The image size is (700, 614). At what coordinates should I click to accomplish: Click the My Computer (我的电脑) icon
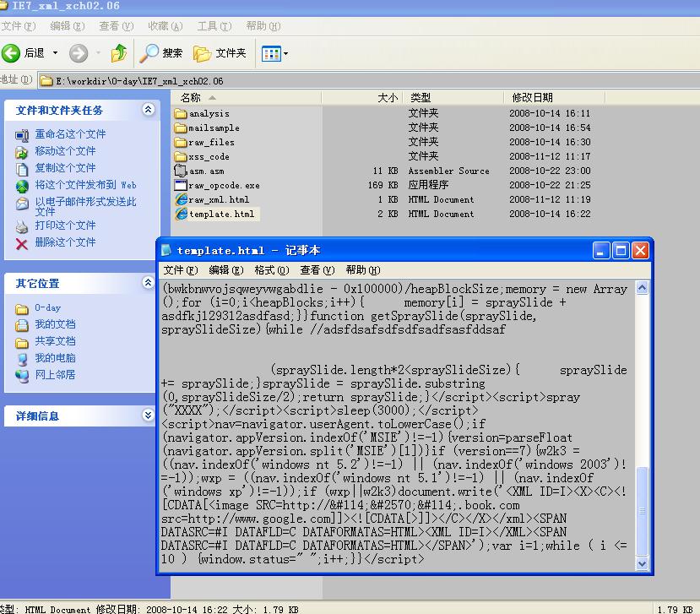(x=22, y=359)
